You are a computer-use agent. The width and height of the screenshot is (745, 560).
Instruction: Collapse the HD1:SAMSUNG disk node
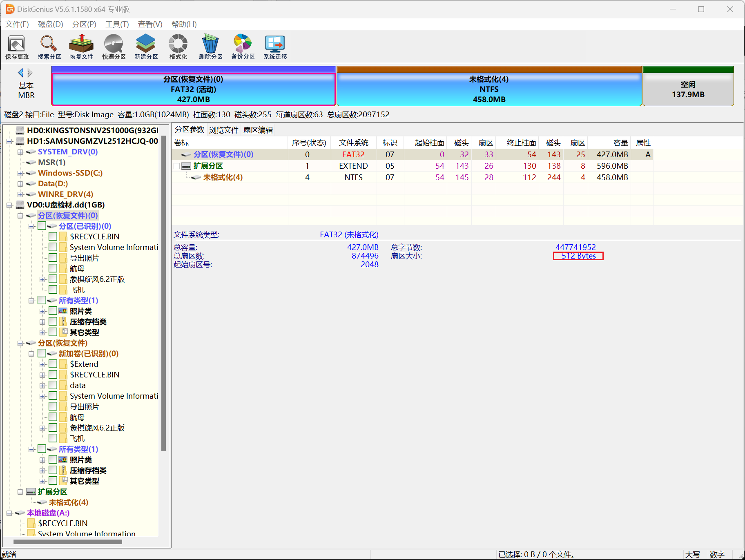point(9,141)
